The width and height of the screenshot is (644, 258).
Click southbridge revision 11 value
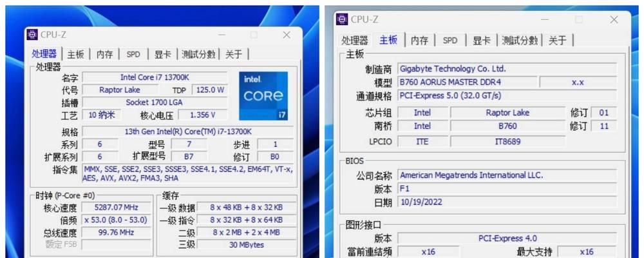pyautogui.click(x=604, y=126)
